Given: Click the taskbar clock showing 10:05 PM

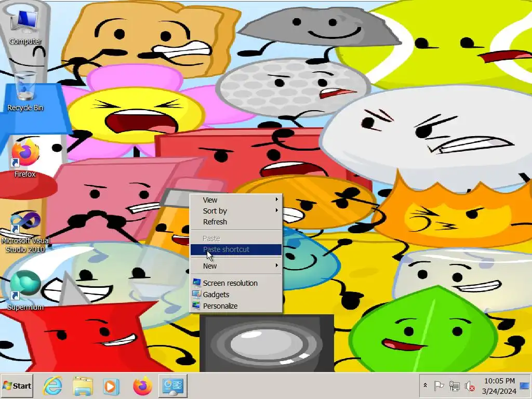Looking at the screenshot, I should point(499,386).
